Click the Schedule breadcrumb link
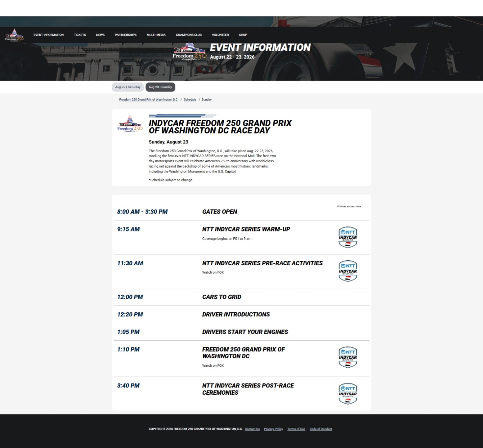483x448 pixels. pyautogui.click(x=190, y=99)
